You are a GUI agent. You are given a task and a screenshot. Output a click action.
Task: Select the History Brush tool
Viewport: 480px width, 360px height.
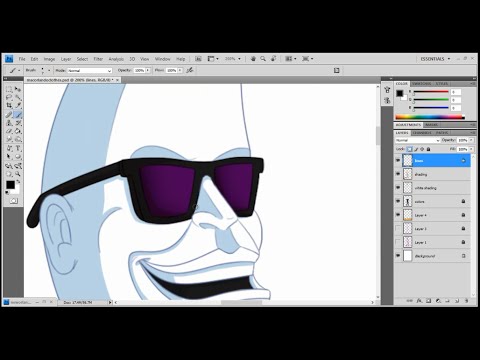18,123
